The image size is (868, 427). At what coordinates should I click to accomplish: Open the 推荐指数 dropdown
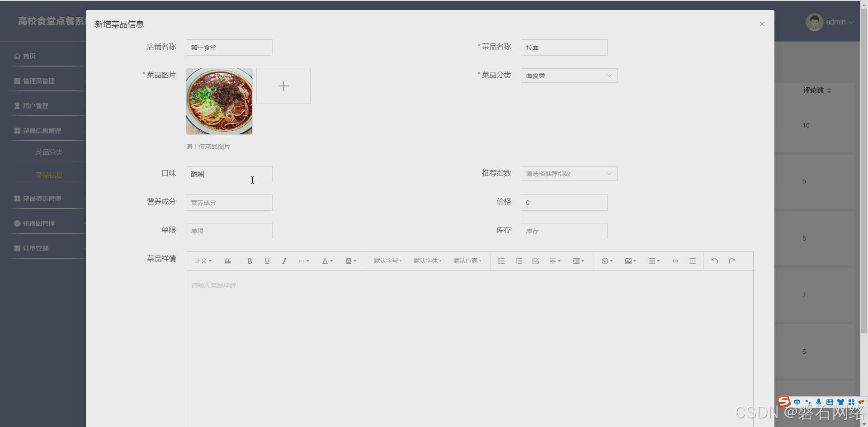tap(569, 174)
